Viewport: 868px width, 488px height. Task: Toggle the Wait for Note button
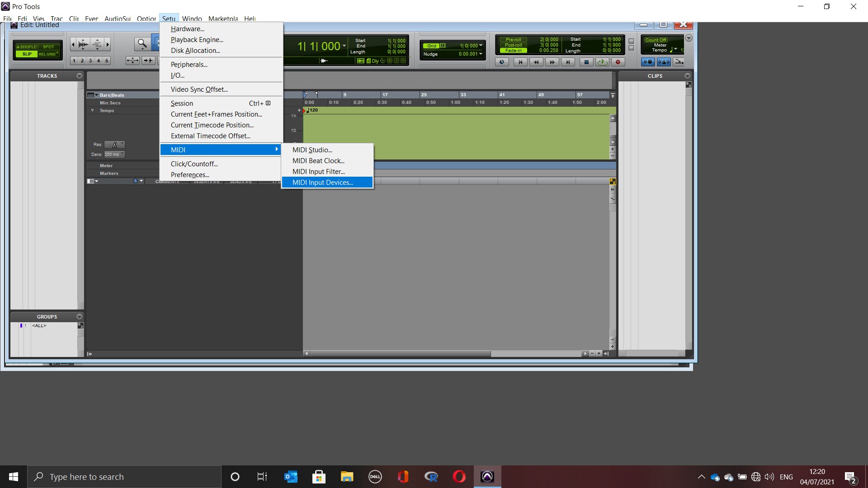648,62
